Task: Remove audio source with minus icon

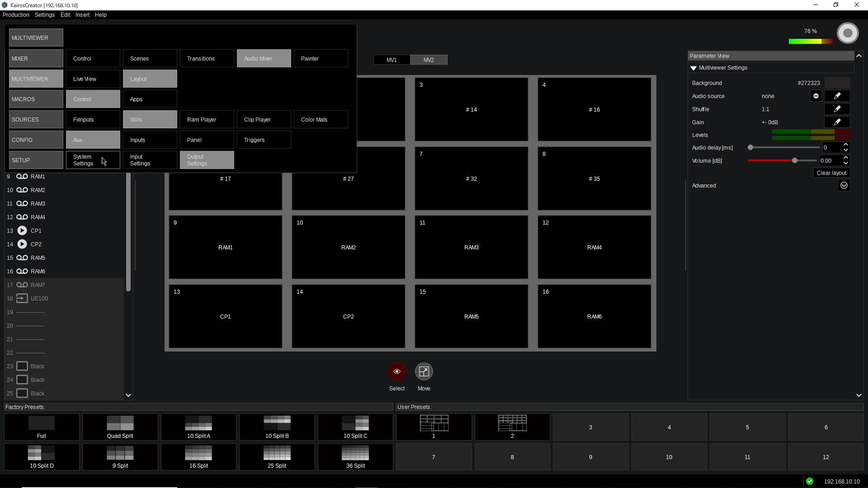Action: point(816,96)
